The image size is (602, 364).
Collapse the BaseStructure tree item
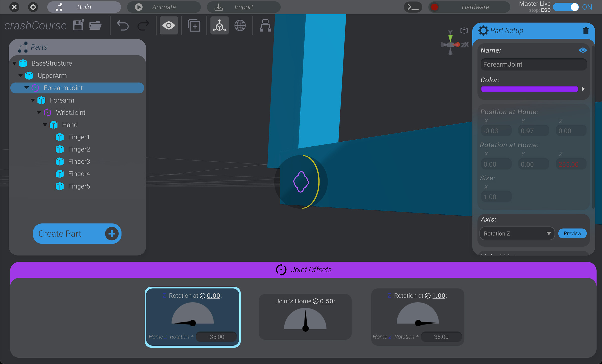point(14,63)
